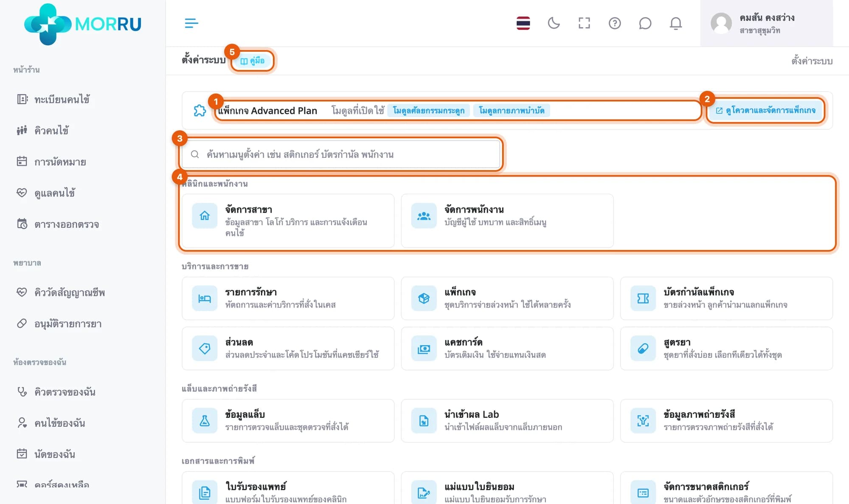Screen dimensions: 849x504
Task: Open แคชการ์ด card money icon
Action: pos(424,348)
